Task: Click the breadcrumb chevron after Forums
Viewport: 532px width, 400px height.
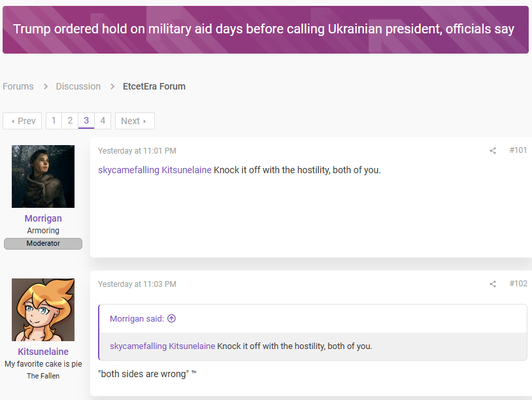Action: click(x=46, y=86)
